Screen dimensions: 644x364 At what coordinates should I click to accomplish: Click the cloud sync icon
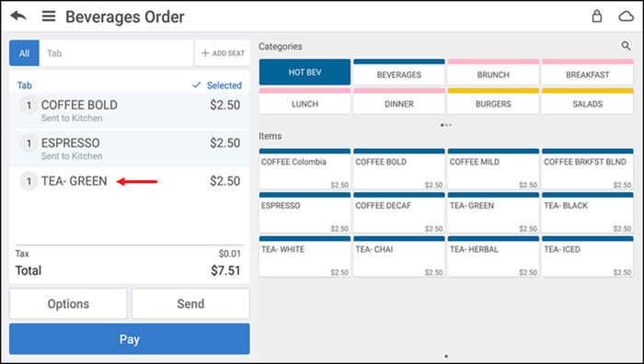pos(626,17)
